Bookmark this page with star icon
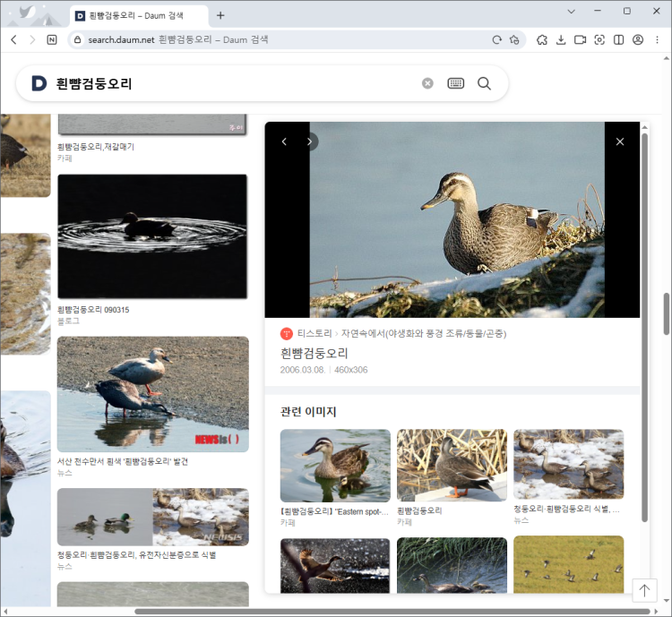 click(x=514, y=39)
